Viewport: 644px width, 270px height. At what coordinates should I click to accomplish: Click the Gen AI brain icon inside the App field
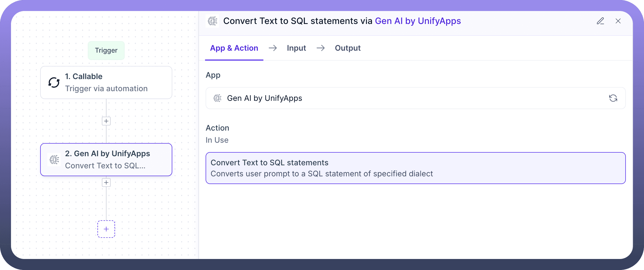click(217, 98)
